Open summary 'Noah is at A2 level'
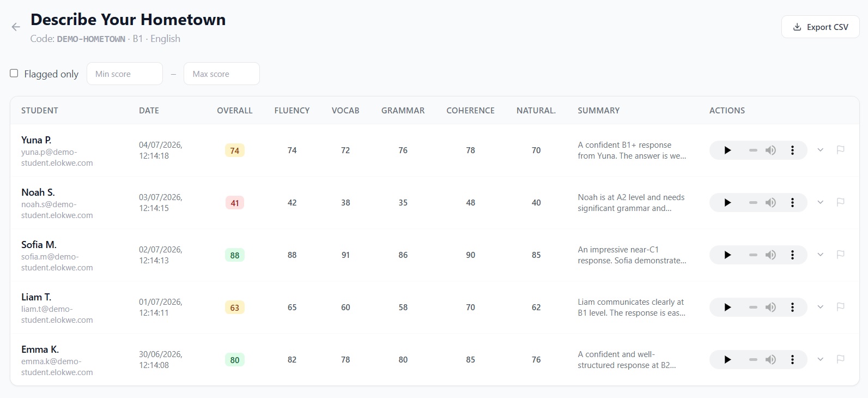Image resolution: width=868 pixels, height=398 pixels. coord(632,203)
